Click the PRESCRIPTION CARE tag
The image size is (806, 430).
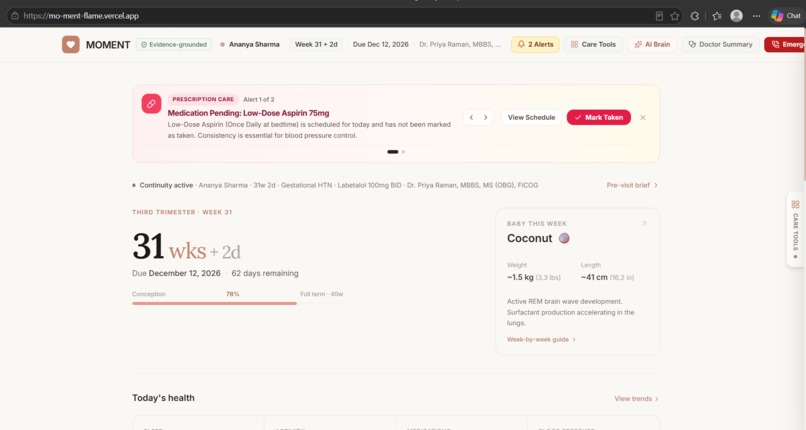203,99
